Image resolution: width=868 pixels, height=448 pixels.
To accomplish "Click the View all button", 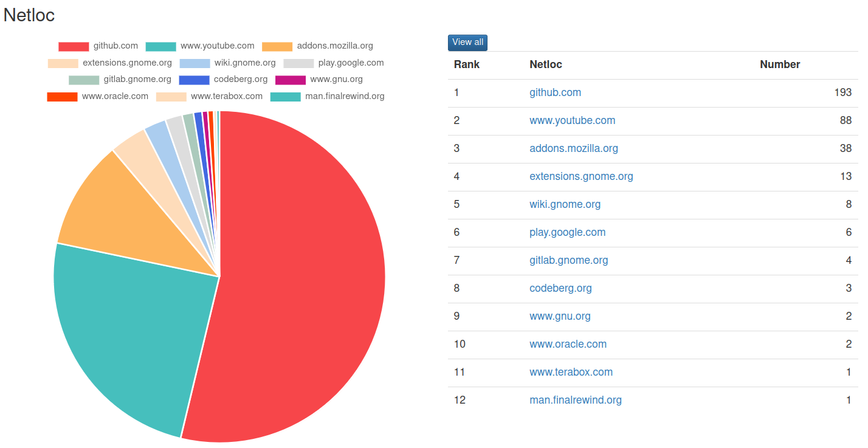I will [x=467, y=43].
